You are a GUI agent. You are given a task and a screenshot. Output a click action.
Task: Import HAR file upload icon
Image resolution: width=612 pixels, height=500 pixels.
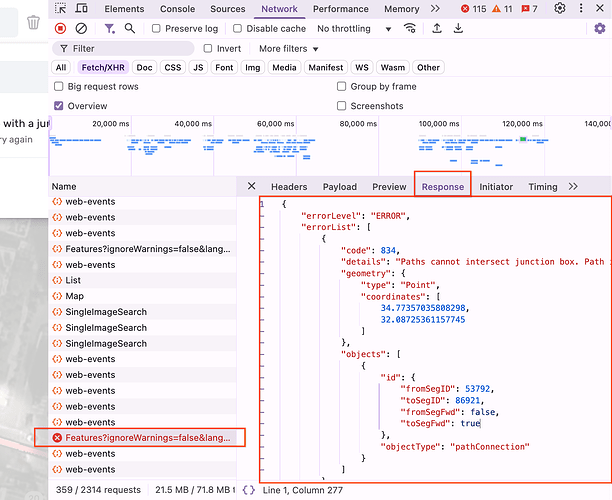437,28
